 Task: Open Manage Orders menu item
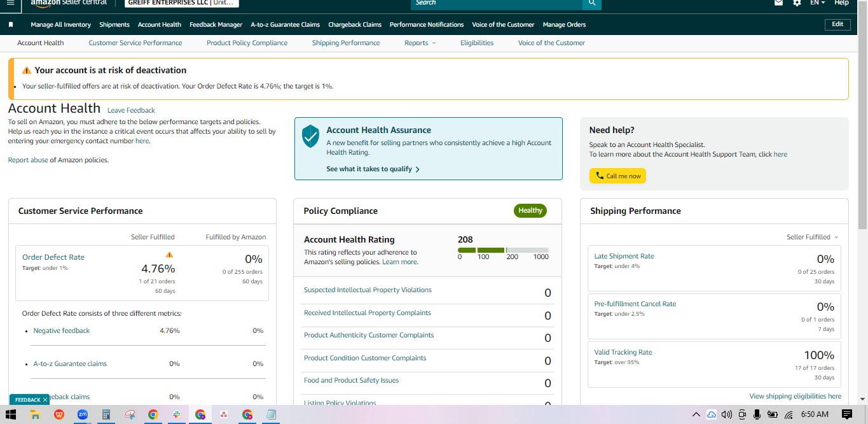pyautogui.click(x=565, y=25)
